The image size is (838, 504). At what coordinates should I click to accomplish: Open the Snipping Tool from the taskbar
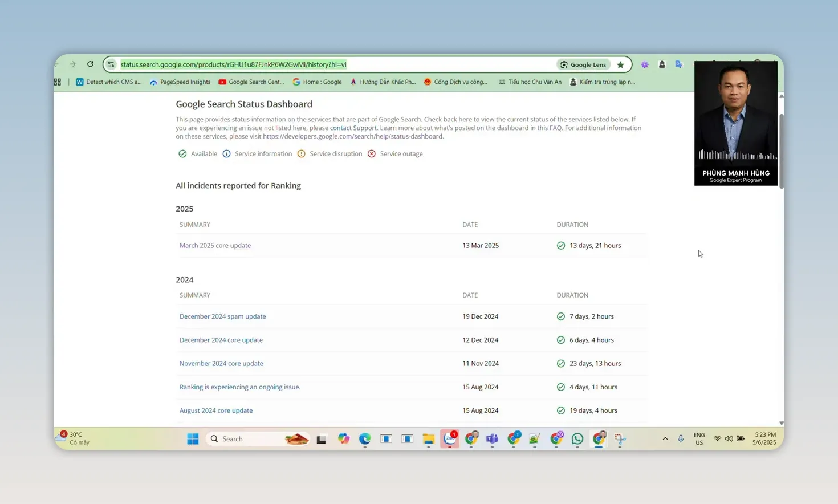[x=620, y=439]
